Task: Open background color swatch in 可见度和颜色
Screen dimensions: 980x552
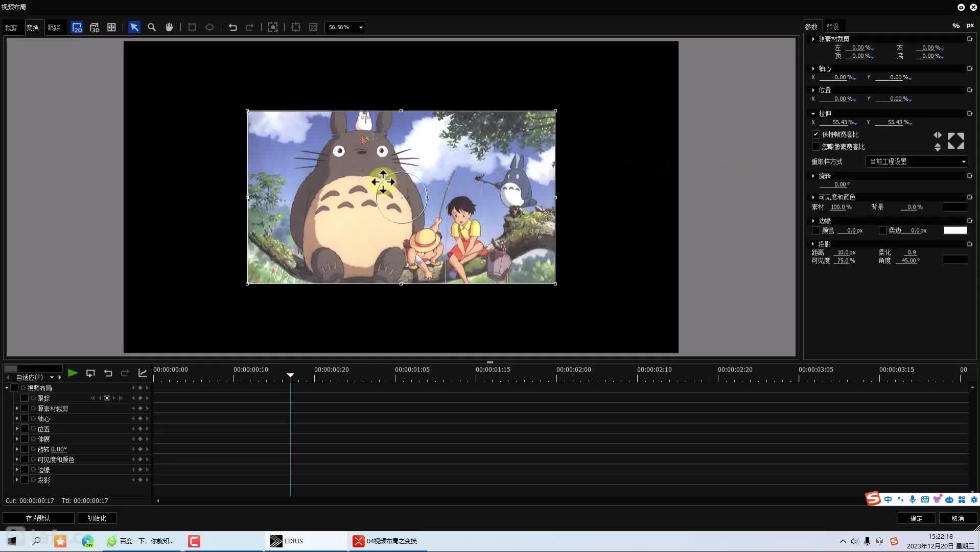Action: pyautogui.click(x=955, y=207)
